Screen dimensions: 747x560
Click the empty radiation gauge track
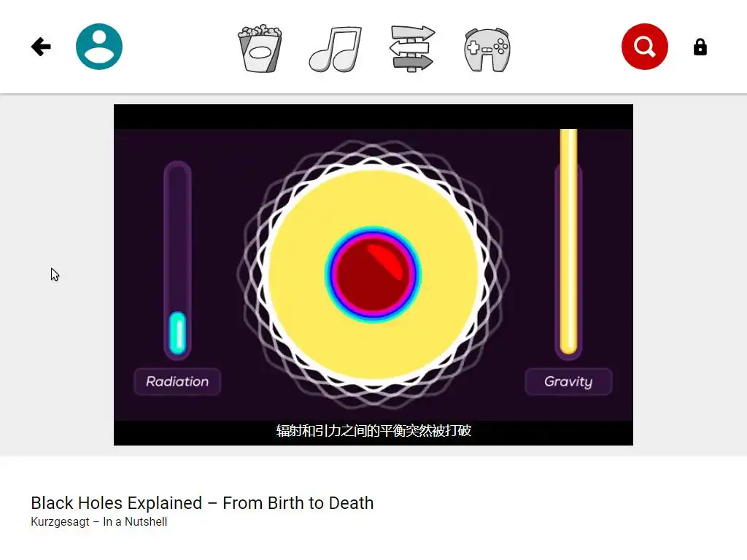pos(178,236)
